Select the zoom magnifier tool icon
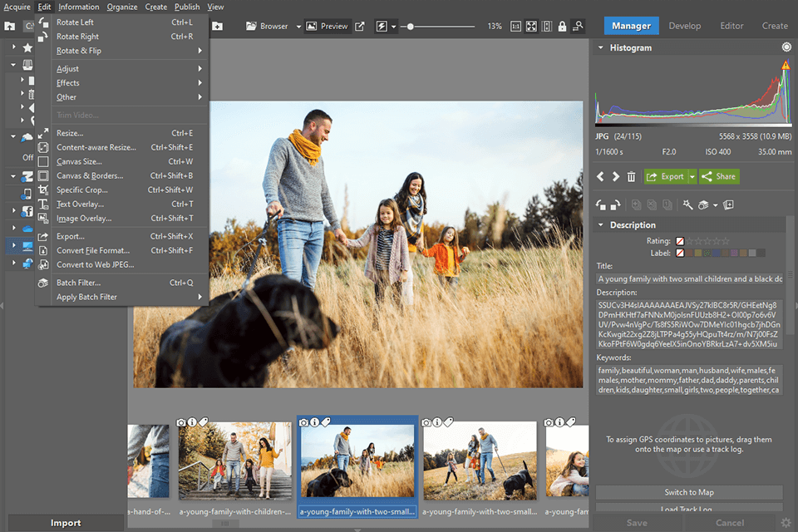Image resolution: width=798 pixels, height=532 pixels. click(x=578, y=26)
